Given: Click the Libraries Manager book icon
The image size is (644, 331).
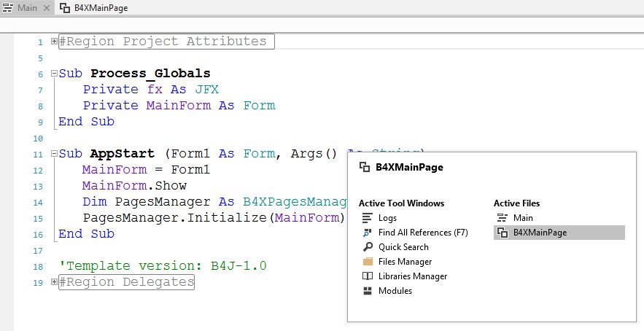Looking at the screenshot, I should [x=368, y=276].
